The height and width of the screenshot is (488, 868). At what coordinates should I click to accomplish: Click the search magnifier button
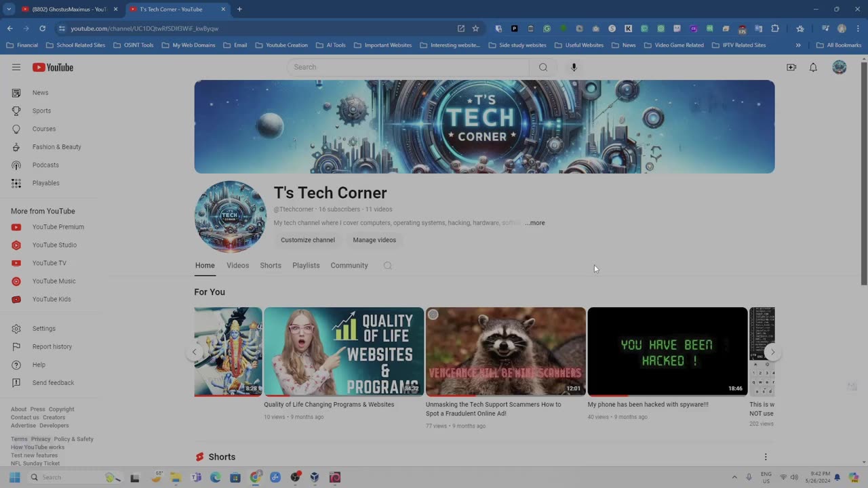543,67
